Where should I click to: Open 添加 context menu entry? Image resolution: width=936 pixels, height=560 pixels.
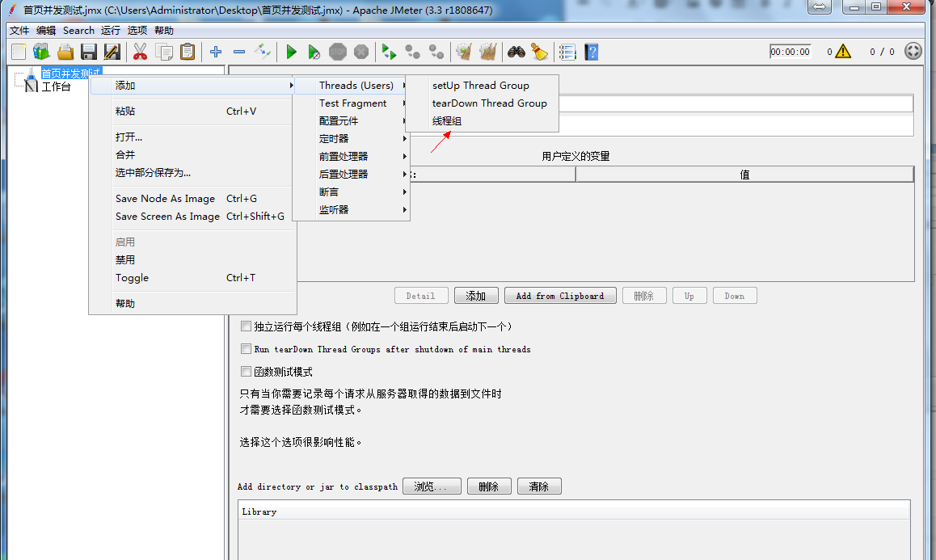point(193,86)
